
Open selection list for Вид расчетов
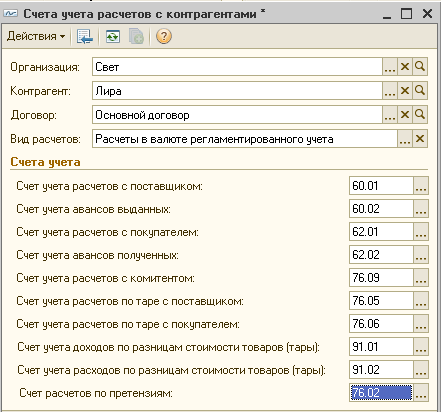405,139
